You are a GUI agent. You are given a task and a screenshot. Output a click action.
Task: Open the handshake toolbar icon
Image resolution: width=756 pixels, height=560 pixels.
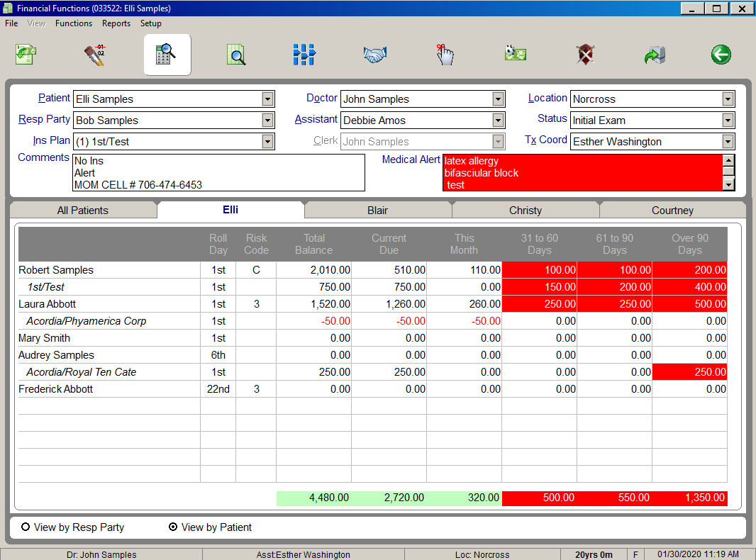click(x=375, y=55)
